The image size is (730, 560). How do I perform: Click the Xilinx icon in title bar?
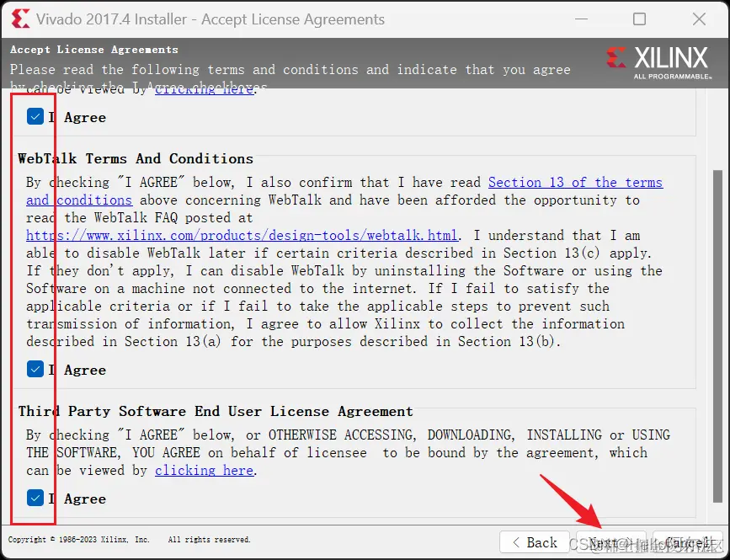click(20, 19)
